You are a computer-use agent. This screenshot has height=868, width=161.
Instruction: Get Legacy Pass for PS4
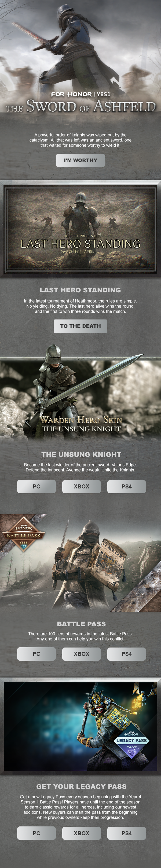click(127, 833)
